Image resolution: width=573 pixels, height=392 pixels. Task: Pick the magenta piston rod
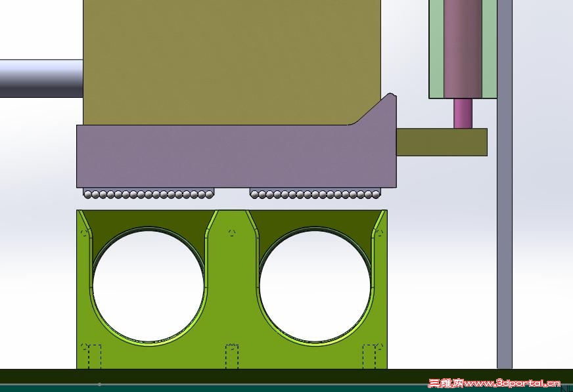tap(463, 113)
